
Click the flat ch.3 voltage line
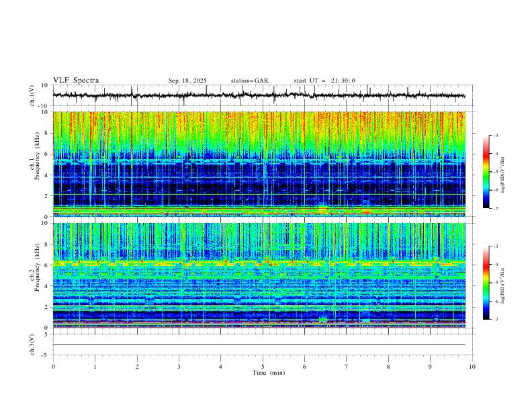pyautogui.click(x=259, y=345)
